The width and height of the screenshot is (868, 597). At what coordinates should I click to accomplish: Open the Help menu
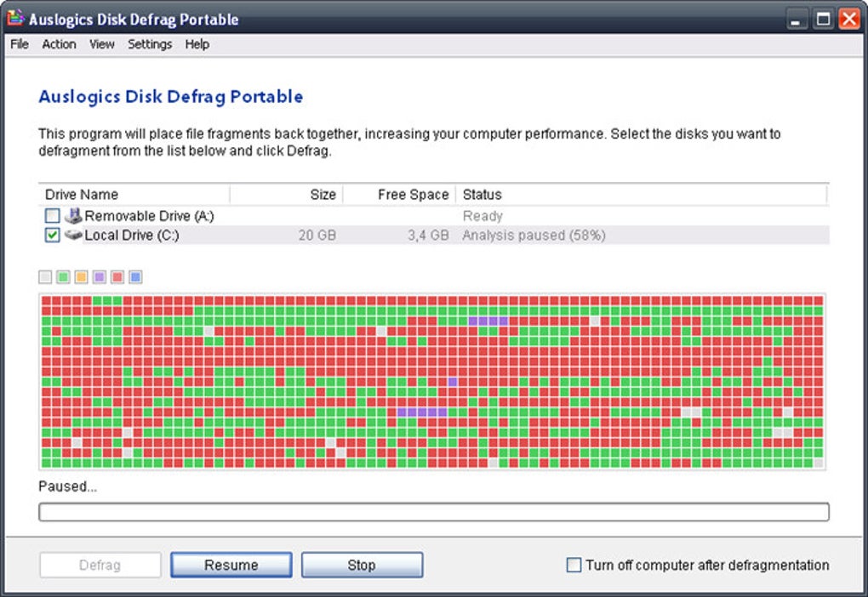pos(197,44)
